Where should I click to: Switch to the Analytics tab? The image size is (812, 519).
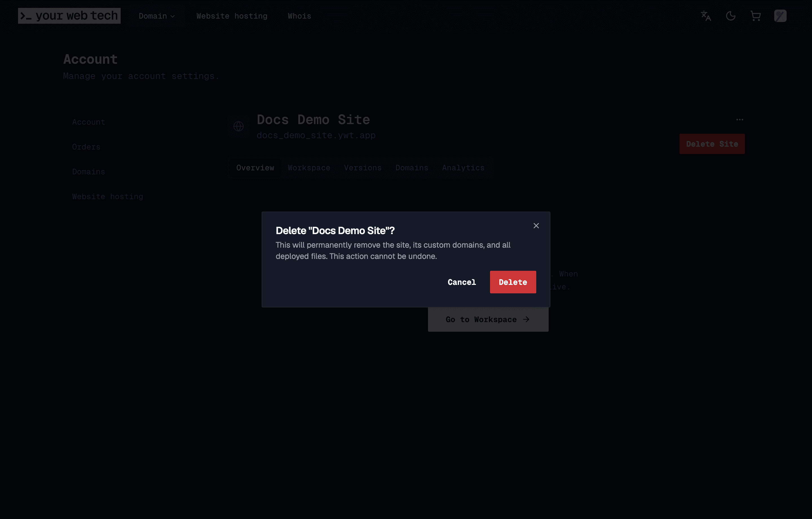pyautogui.click(x=463, y=168)
